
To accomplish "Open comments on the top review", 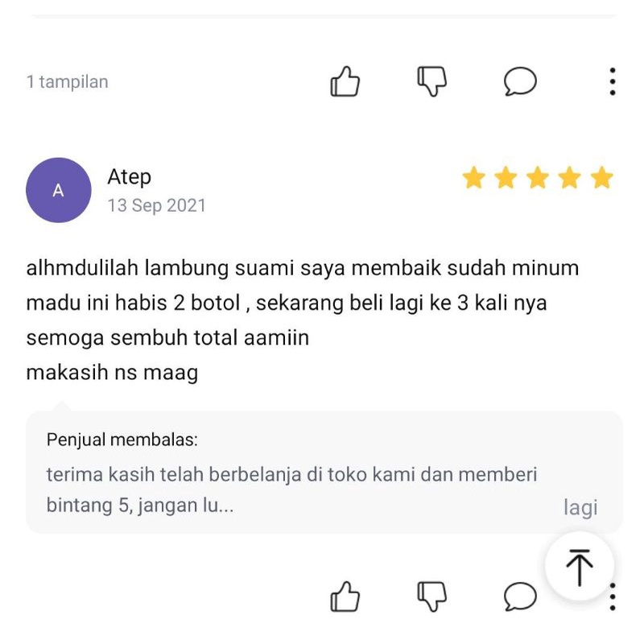I will coord(520,81).
